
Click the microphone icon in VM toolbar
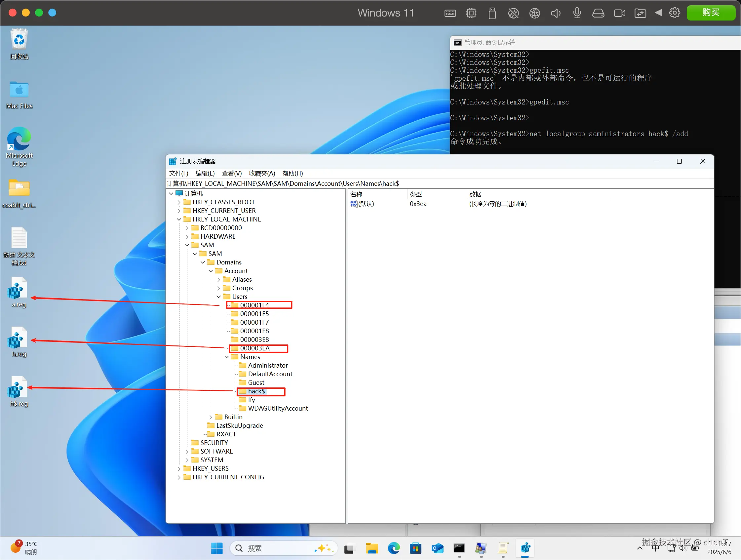point(577,13)
